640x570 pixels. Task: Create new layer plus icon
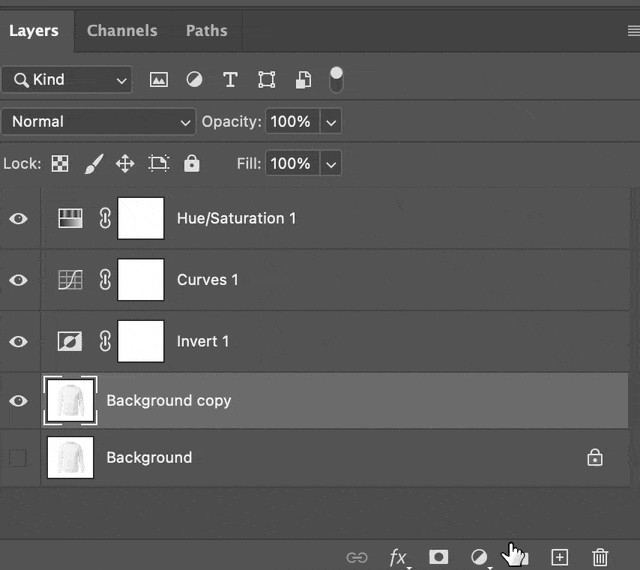click(x=560, y=557)
